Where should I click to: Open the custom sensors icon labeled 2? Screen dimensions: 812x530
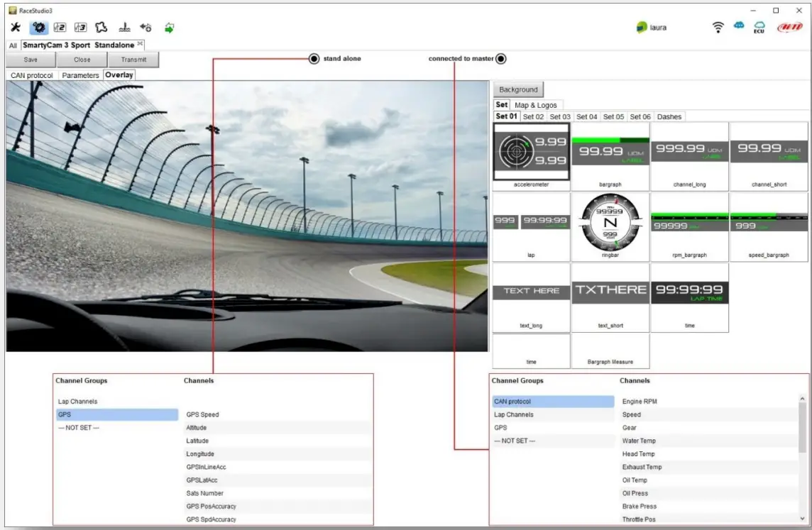60,28
